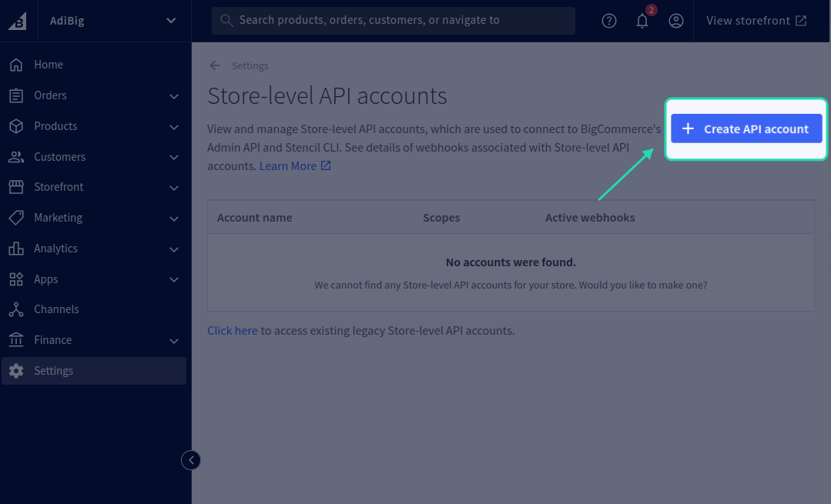Open Home label in the sidebar
Image resolution: width=831 pixels, height=504 pixels.
pyautogui.click(x=49, y=65)
